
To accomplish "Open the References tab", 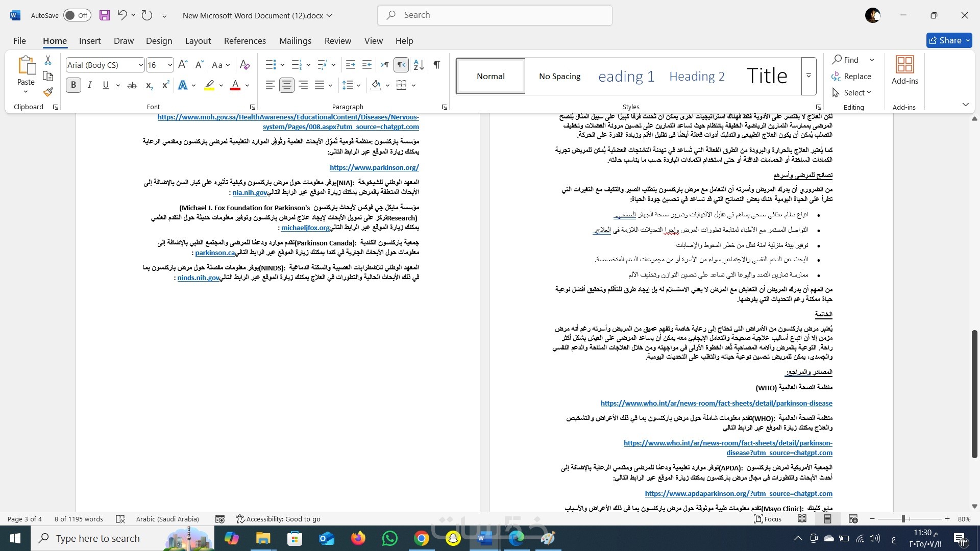I will (244, 41).
